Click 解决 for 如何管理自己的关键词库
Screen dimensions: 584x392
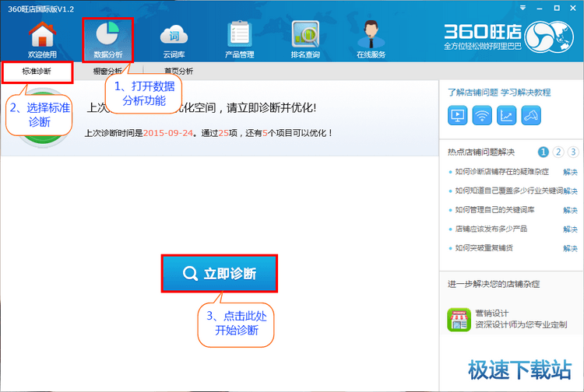pyautogui.click(x=570, y=210)
